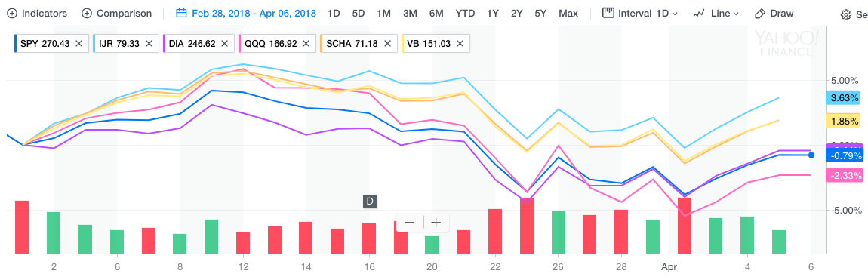Viewport: 868px width, 280px height.
Task: Select the 1D time range
Action: tap(334, 14)
